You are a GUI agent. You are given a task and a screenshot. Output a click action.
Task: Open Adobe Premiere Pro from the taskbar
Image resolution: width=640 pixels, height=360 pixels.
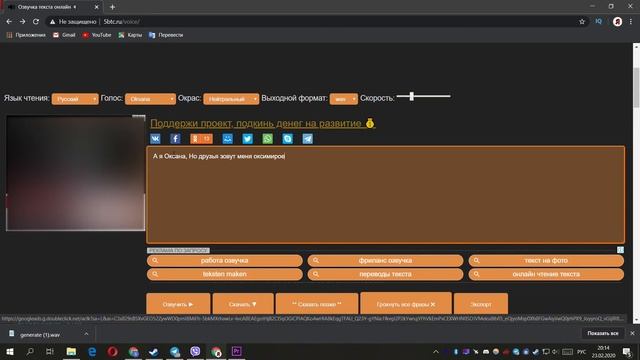(236, 351)
